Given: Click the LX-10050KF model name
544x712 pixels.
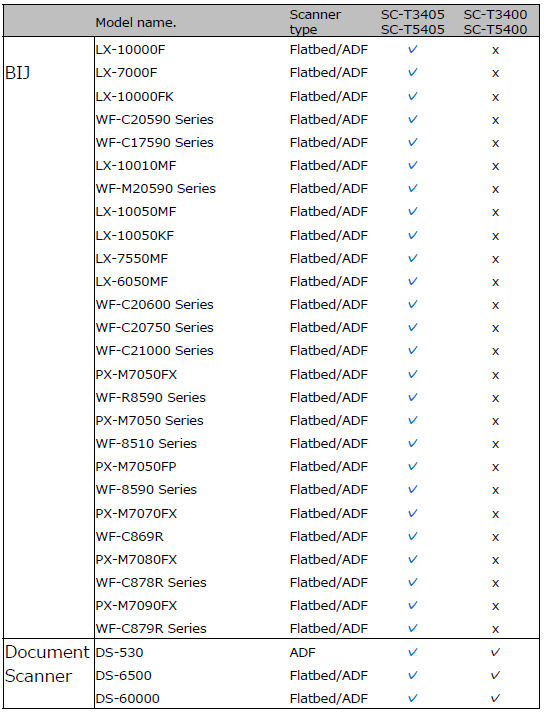Looking at the screenshot, I should (135, 236).
